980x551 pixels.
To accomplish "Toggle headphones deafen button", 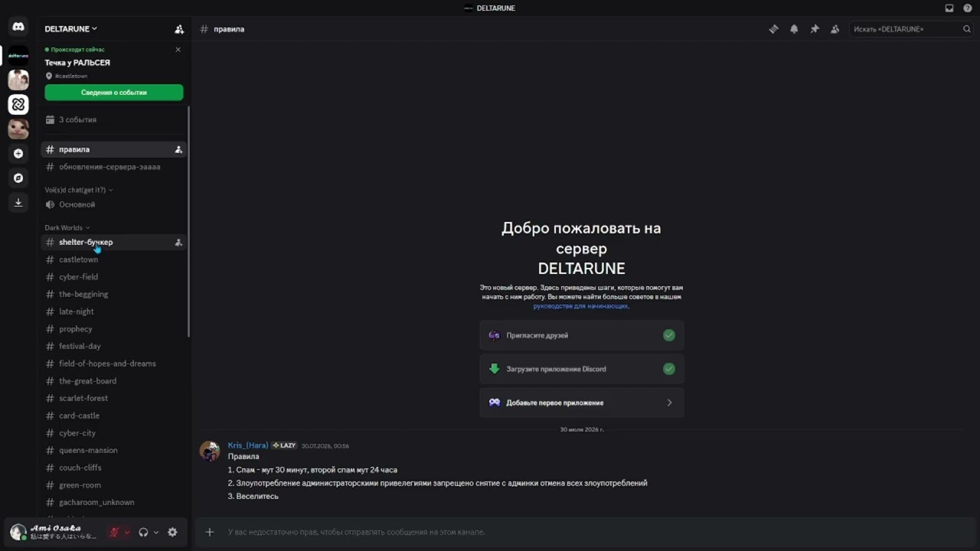I will [x=143, y=532].
